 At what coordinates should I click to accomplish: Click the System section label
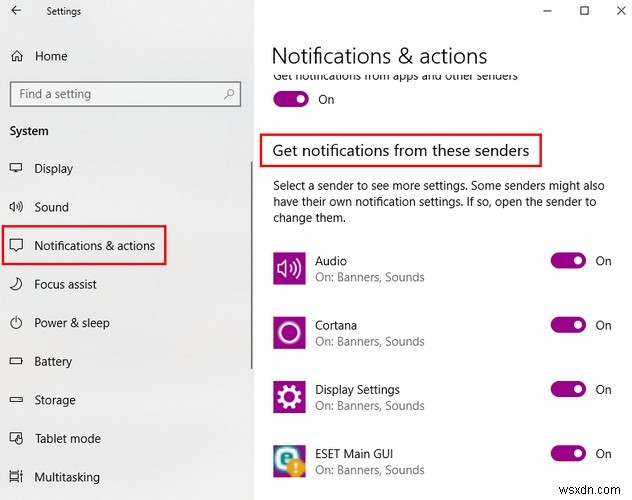tap(29, 131)
